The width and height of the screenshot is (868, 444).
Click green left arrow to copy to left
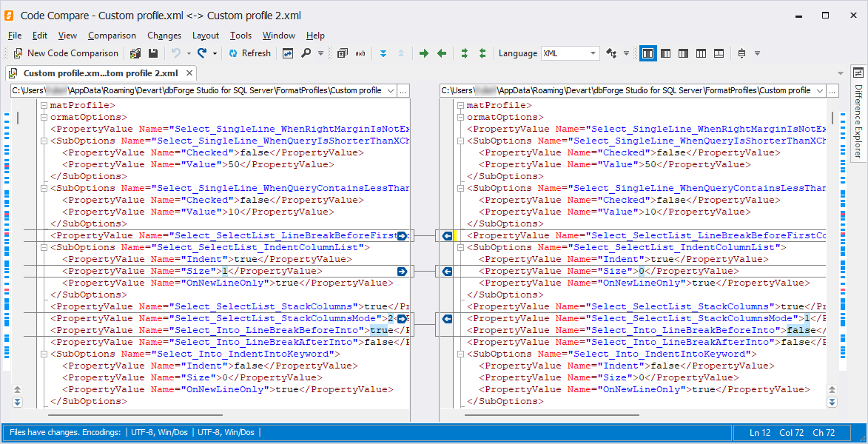click(x=442, y=53)
